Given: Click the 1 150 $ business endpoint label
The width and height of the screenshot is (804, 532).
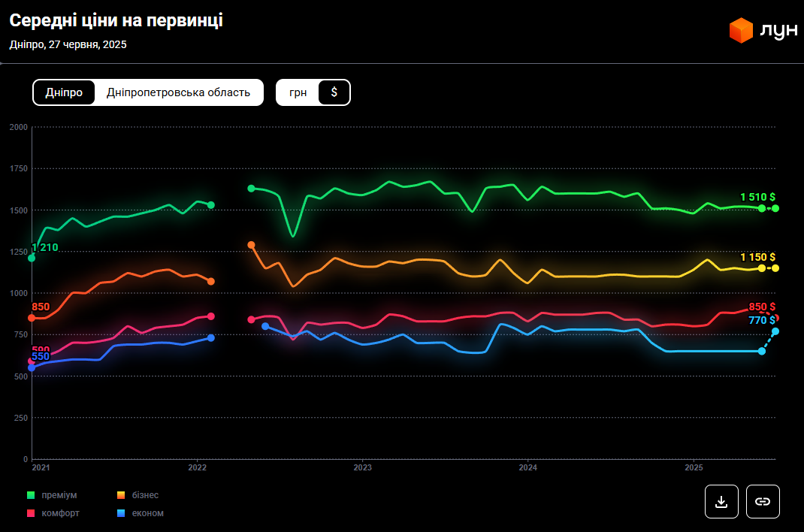Looking at the screenshot, I should tap(757, 257).
